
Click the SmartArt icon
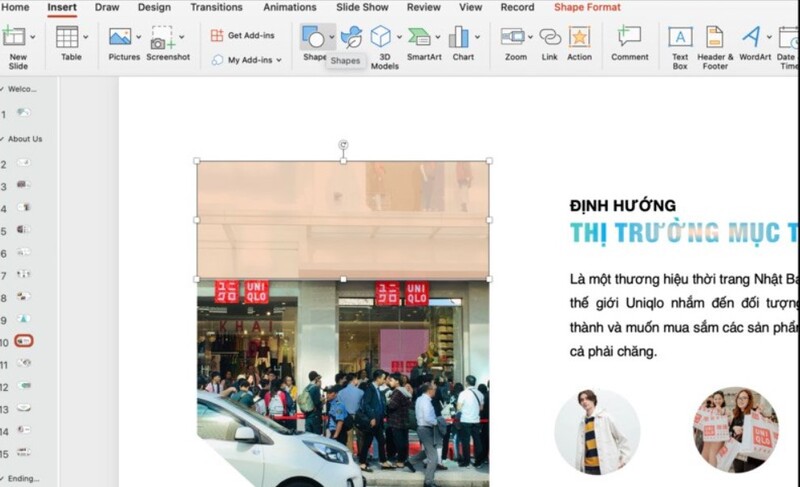(x=419, y=37)
